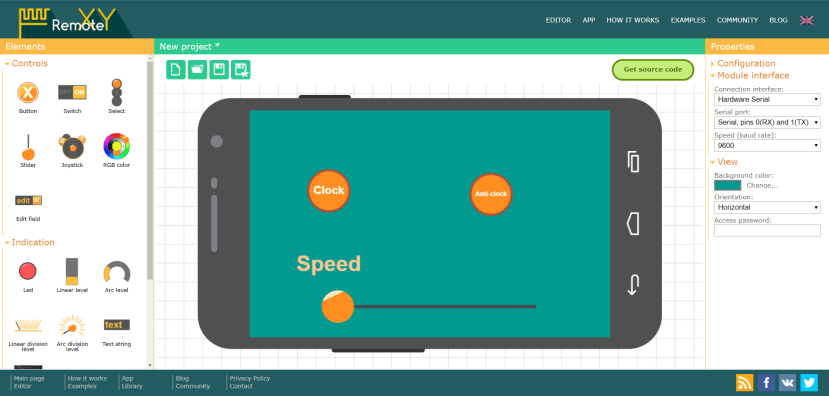This screenshot has width=829, height=396.
Task: Create a new project with the blank page icon
Action: click(x=176, y=69)
